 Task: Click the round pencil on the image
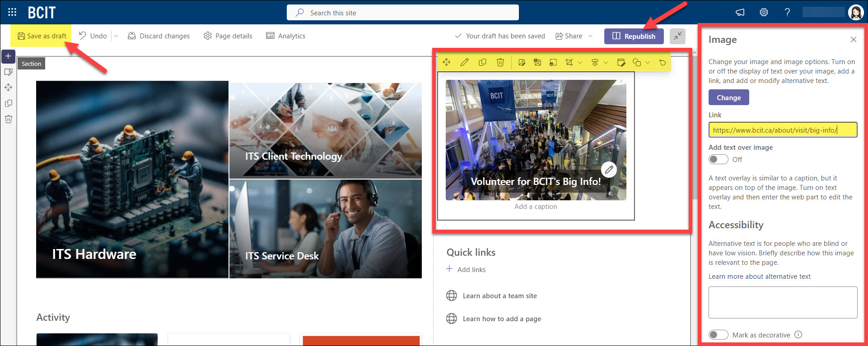point(609,170)
